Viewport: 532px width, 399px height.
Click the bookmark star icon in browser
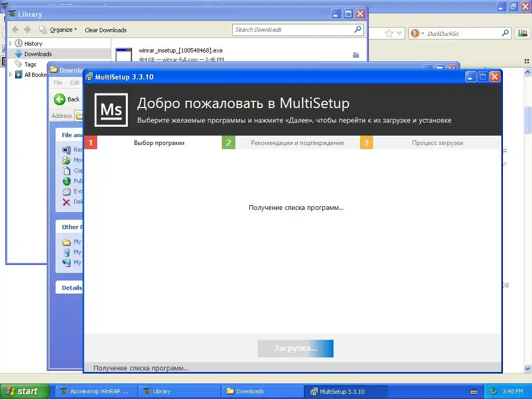pos(389,33)
